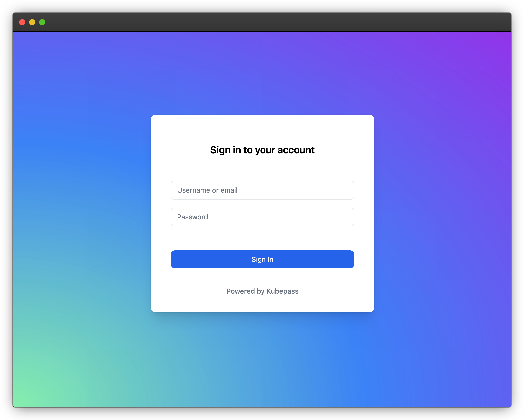Submit credentials via Sign In
The image size is (524, 420).
(262, 259)
